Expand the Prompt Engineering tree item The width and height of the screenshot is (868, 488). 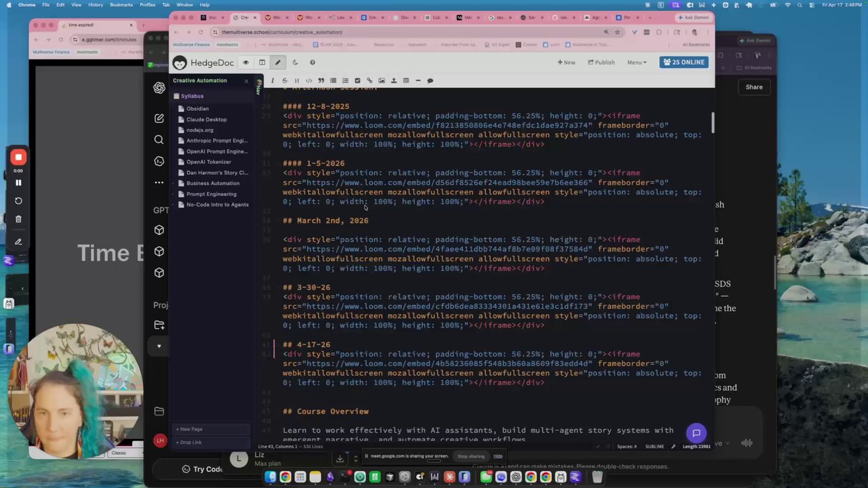click(x=211, y=194)
